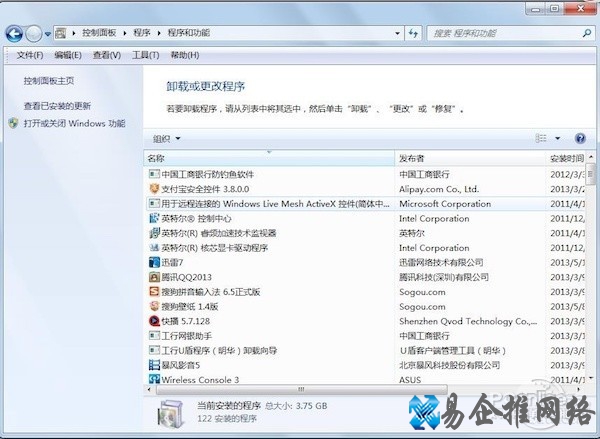
Task: Expand the address bar history dropdown
Action: 398,33
